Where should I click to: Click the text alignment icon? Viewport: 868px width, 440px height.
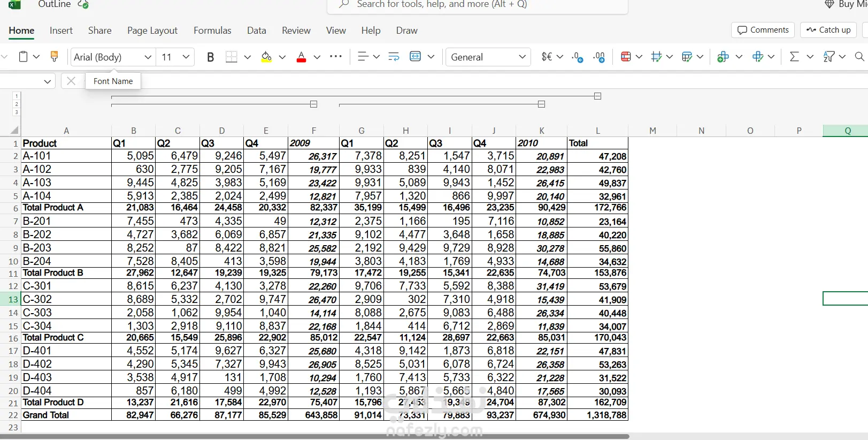point(363,57)
